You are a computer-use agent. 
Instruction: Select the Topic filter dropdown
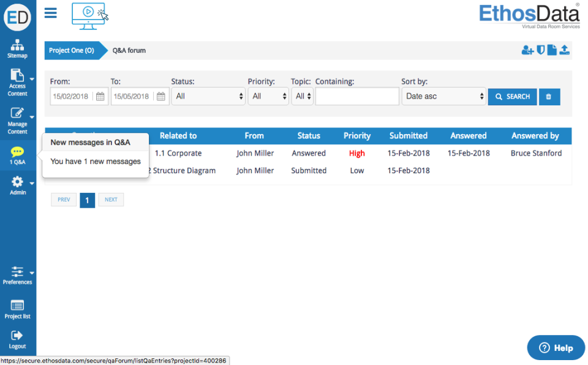pyautogui.click(x=303, y=97)
